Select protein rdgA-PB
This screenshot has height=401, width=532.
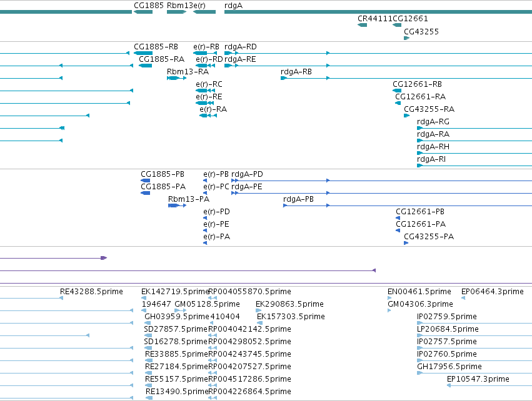tap(298, 199)
